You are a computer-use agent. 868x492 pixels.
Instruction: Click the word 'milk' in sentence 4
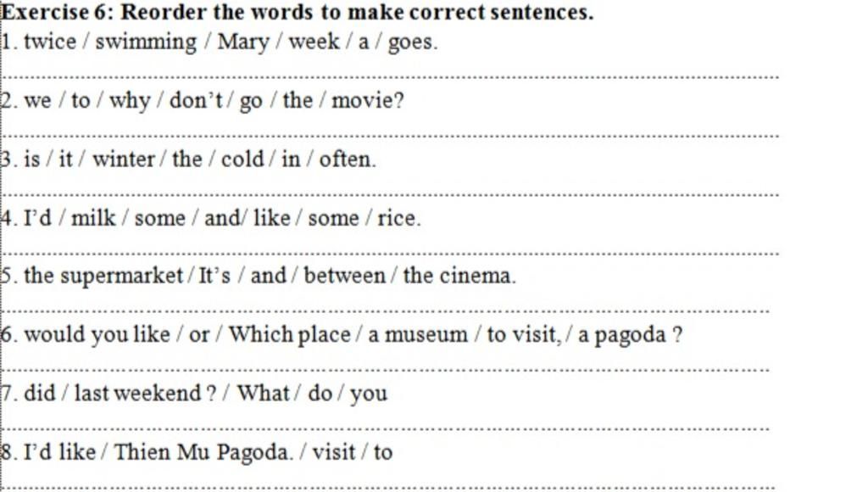pos(93,218)
